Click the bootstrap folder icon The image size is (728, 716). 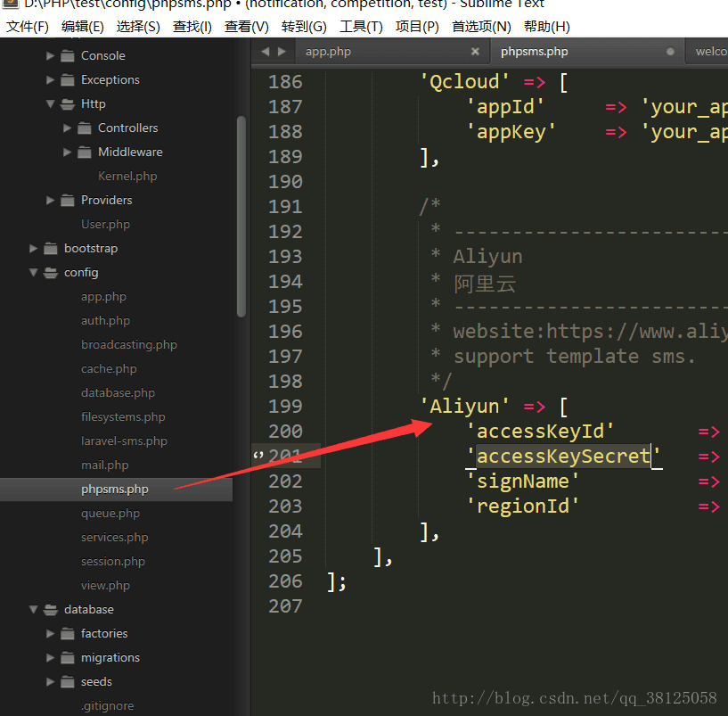50,249
